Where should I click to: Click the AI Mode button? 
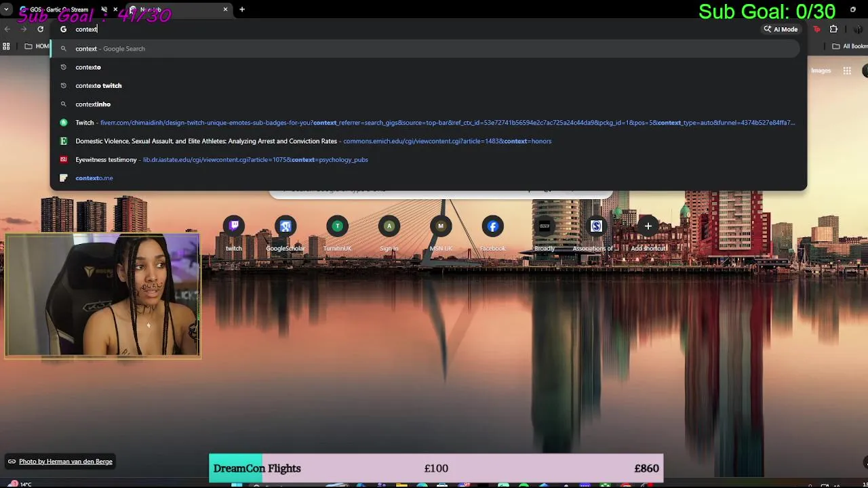(781, 29)
